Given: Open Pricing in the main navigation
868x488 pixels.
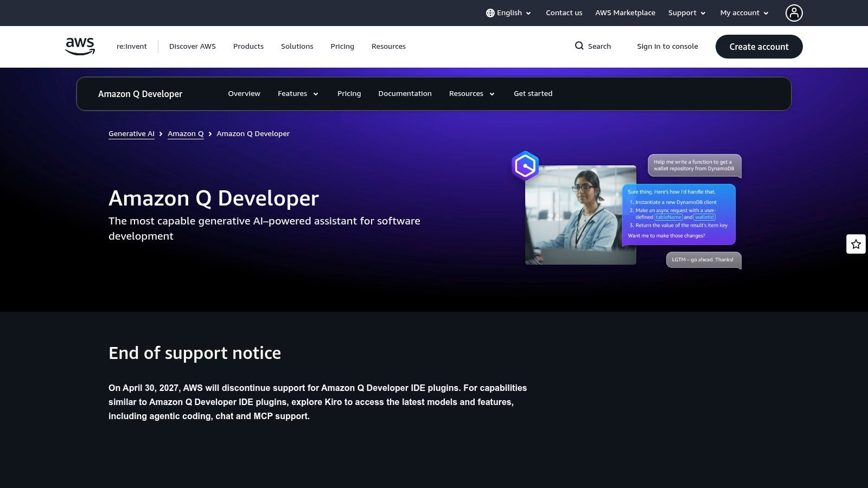Looking at the screenshot, I should [342, 47].
